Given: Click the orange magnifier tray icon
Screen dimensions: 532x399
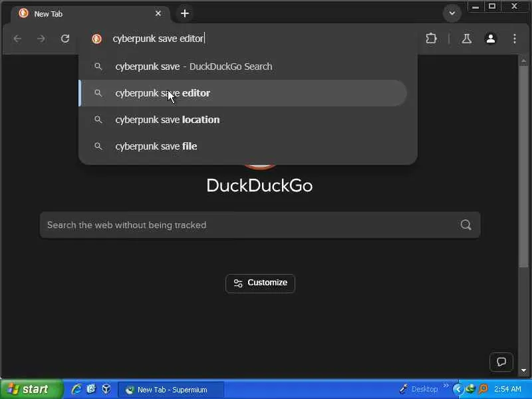Looking at the screenshot, I should click(483, 389).
